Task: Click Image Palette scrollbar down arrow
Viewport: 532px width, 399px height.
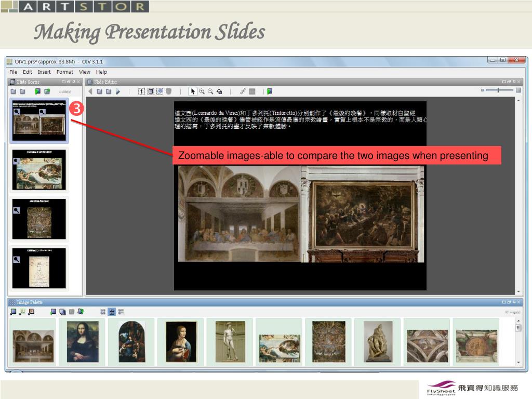Action: point(518,362)
